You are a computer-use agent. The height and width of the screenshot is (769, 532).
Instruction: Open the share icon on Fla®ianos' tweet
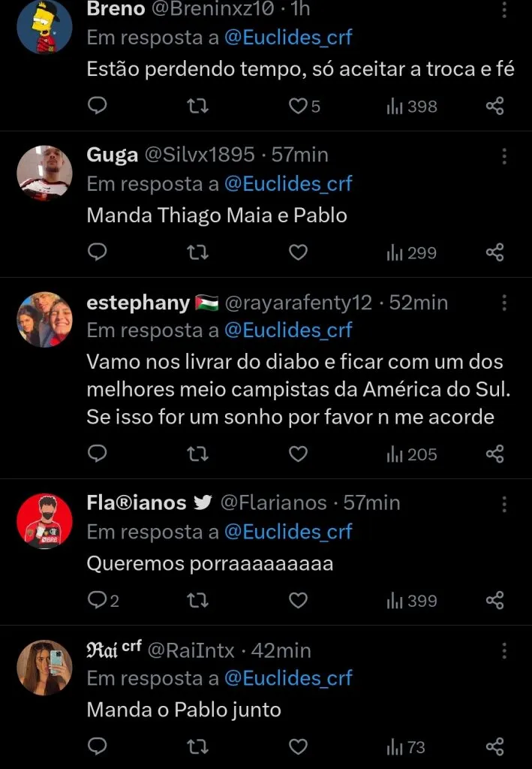coord(494,601)
